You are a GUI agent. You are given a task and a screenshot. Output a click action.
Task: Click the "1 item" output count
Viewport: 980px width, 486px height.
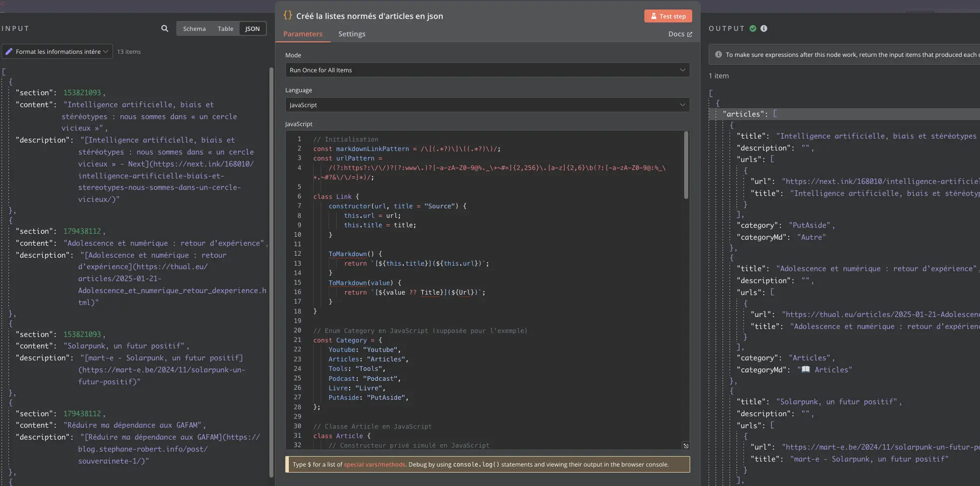(x=719, y=76)
